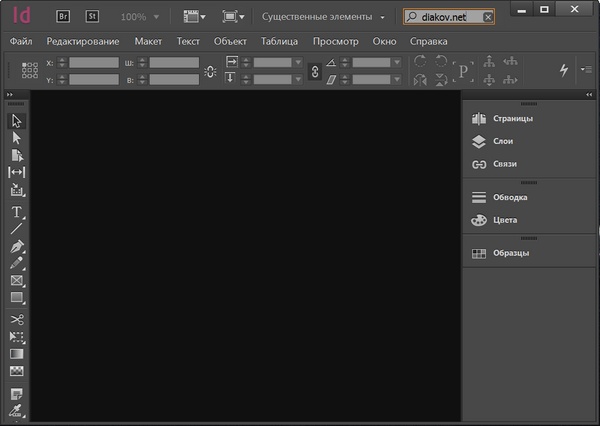Select the Scissors tool

coord(16,319)
